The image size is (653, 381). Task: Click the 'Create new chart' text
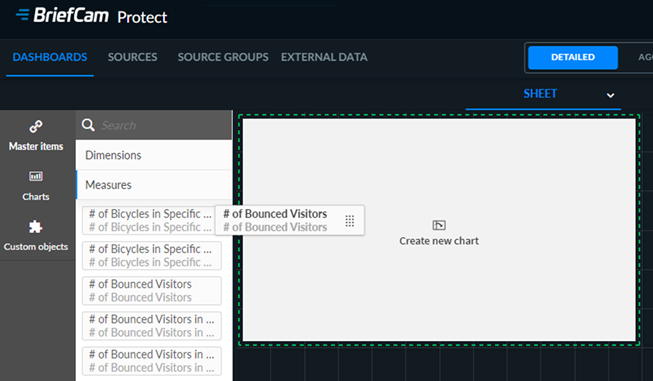439,241
